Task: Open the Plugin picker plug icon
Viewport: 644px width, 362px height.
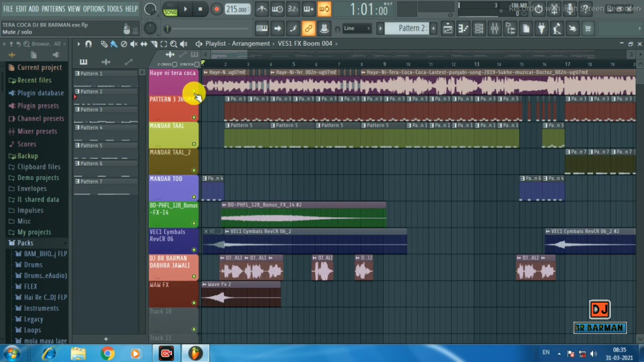Action: (x=541, y=29)
